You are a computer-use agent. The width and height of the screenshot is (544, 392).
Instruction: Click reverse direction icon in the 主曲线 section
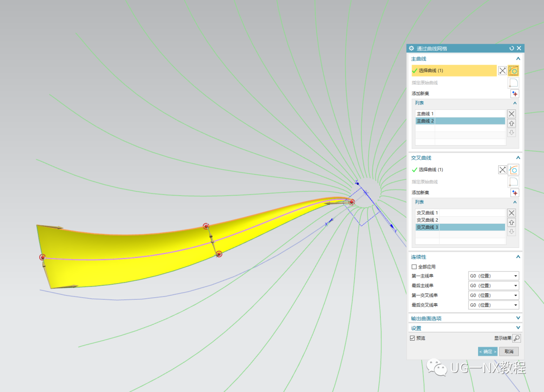point(502,71)
